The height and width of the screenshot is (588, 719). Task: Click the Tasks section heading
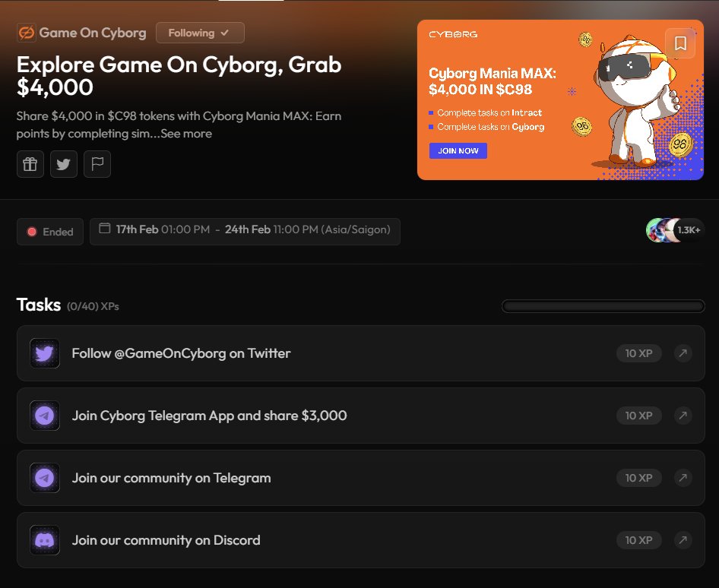(39, 305)
